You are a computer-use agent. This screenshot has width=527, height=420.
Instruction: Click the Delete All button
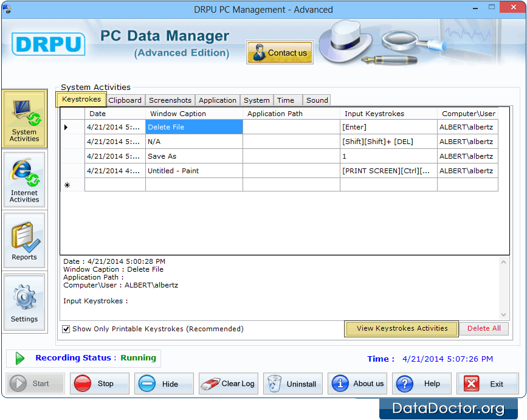point(484,328)
